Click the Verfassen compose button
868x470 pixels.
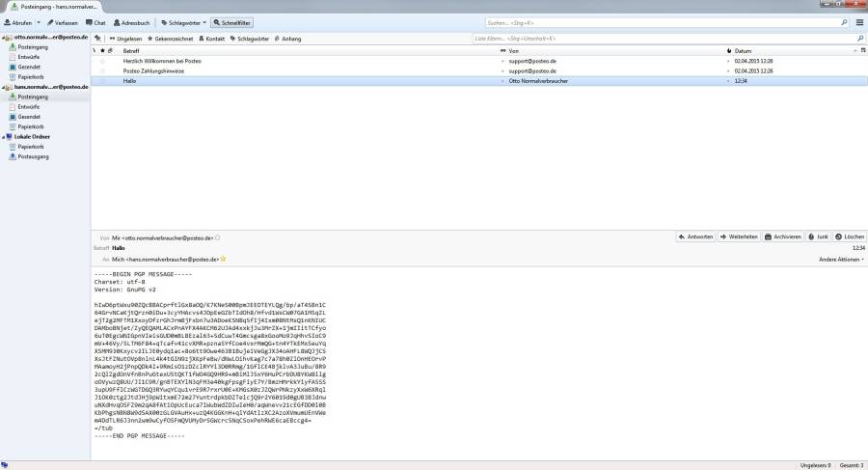pyautogui.click(x=60, y=22)
